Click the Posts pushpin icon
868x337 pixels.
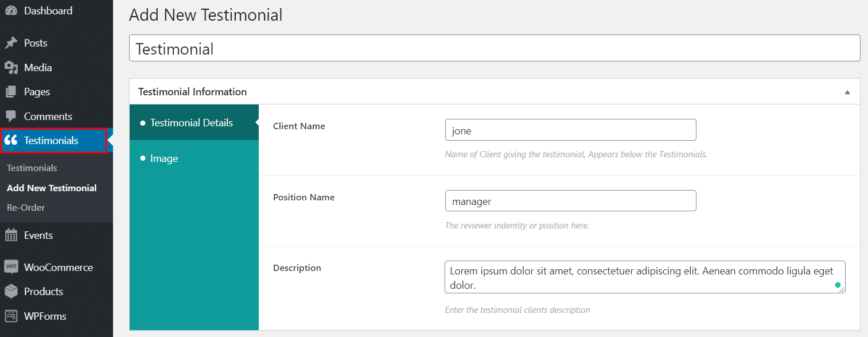click(x=11, y=43)
